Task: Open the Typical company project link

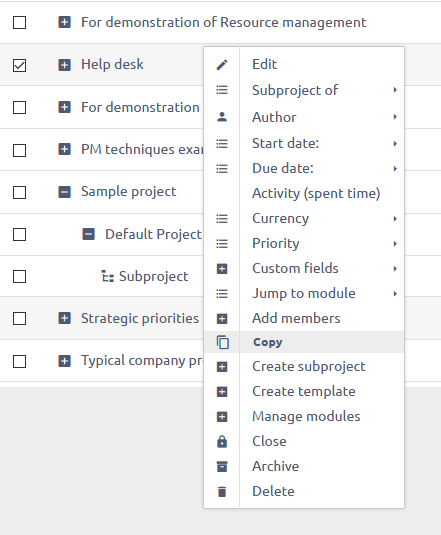Action: [x=142, y=361]
